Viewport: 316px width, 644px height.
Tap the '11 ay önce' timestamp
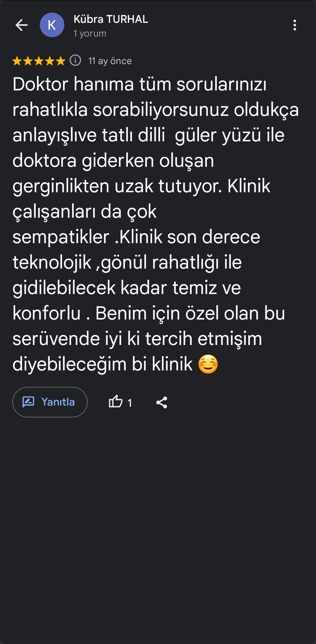point(110,61)
